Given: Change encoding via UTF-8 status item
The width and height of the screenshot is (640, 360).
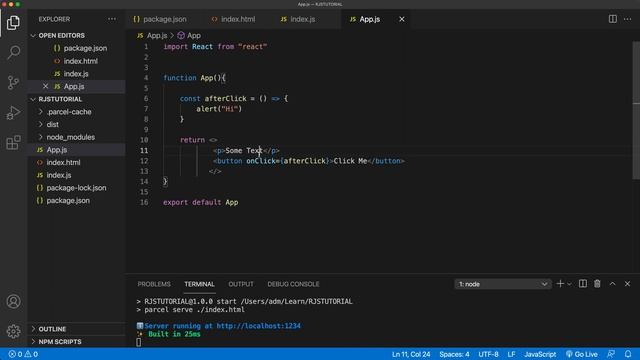Looking at the screenshot, I should click(x=488, y=354).
